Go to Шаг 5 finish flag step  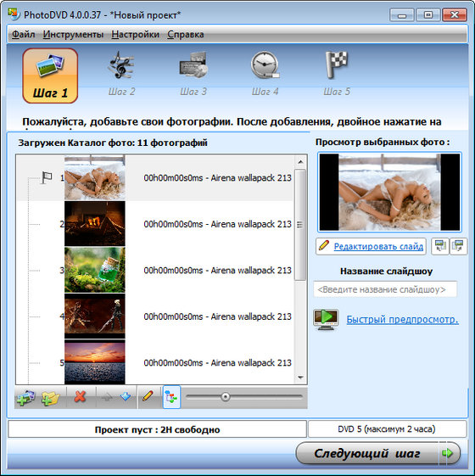tap(337, 73)
